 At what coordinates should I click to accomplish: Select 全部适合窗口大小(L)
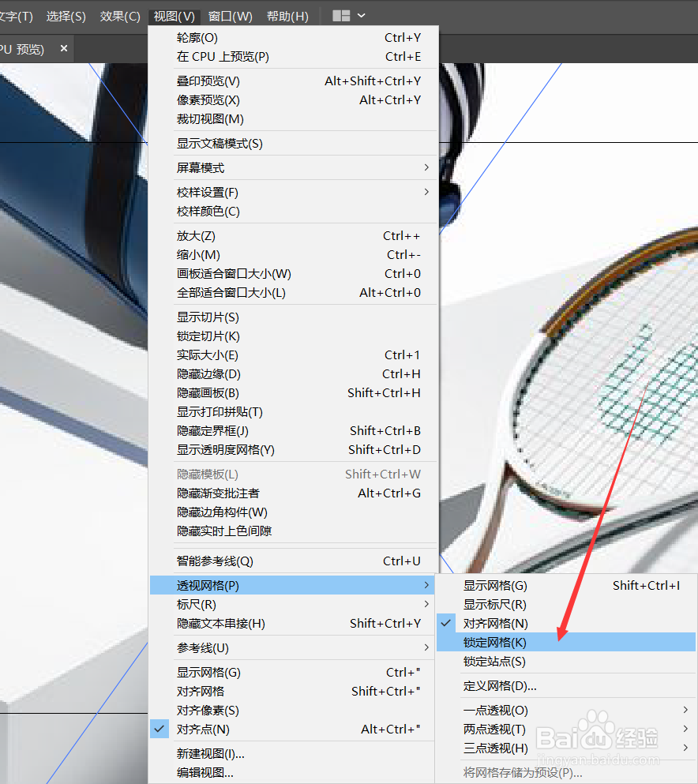tap(294, 292)
